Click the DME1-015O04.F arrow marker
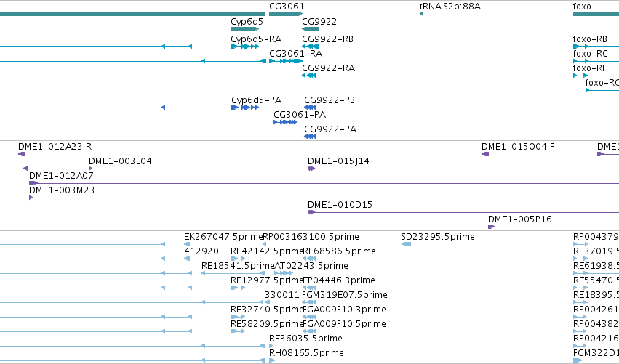This screenshot has height=364, width=619. [485, 154]
